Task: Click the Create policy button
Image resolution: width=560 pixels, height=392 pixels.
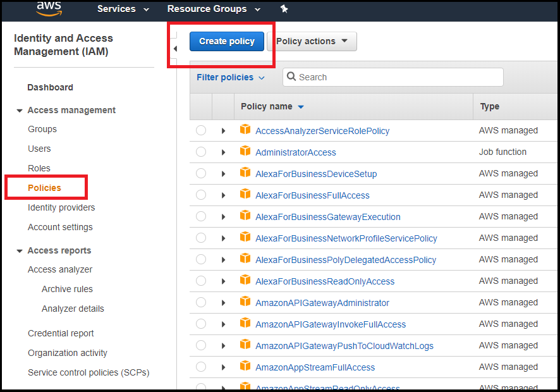Action: 226,41
